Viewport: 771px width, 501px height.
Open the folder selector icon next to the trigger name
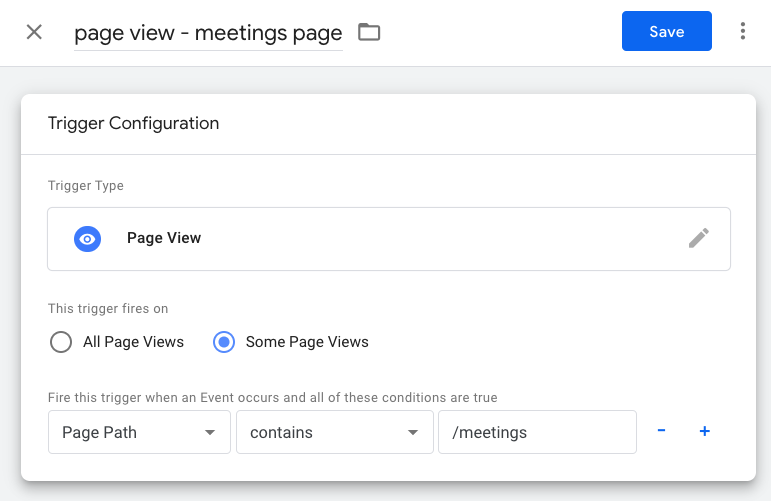coord(369,32)
